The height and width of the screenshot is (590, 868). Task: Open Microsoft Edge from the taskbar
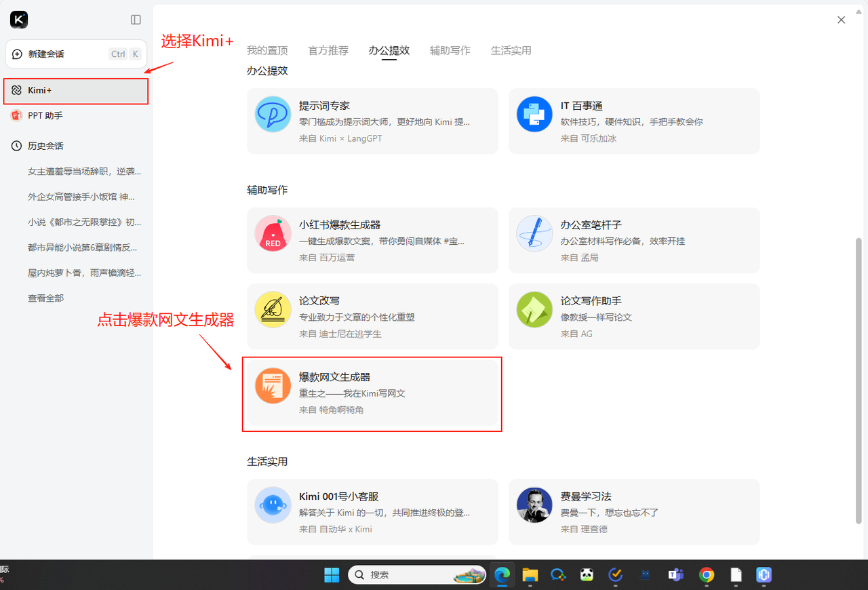502,575
